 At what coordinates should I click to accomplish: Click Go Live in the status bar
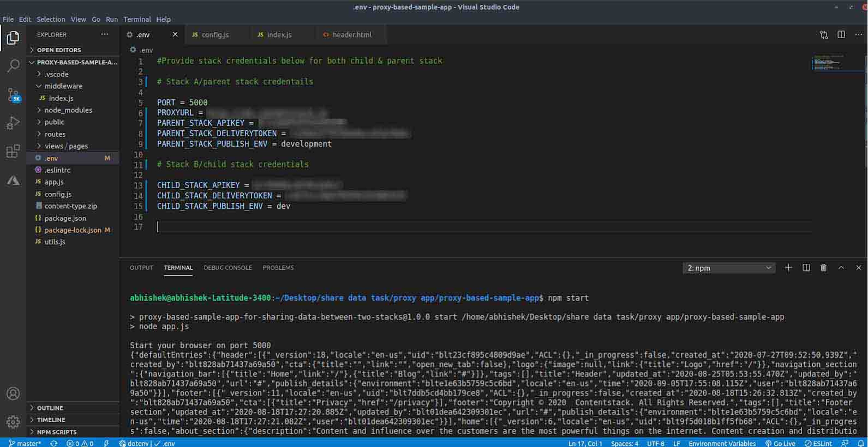(x=780, y=443)
